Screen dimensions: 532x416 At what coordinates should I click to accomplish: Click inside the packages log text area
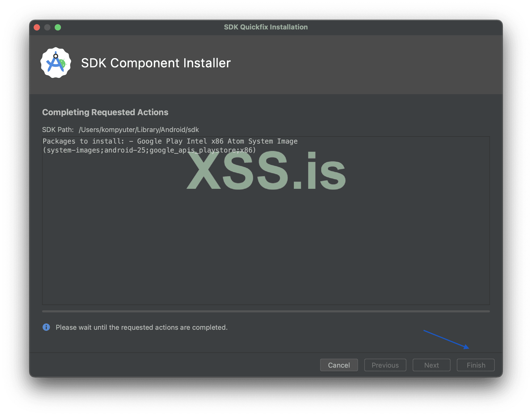[265, 237]
